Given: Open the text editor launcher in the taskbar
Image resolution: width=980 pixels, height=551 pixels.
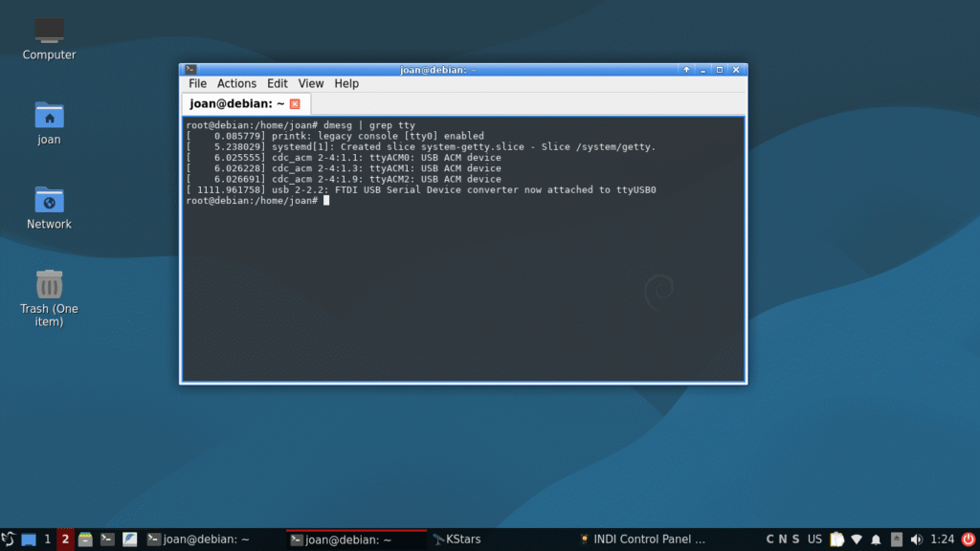Looking at the screenshot, I should click(130, 540).
